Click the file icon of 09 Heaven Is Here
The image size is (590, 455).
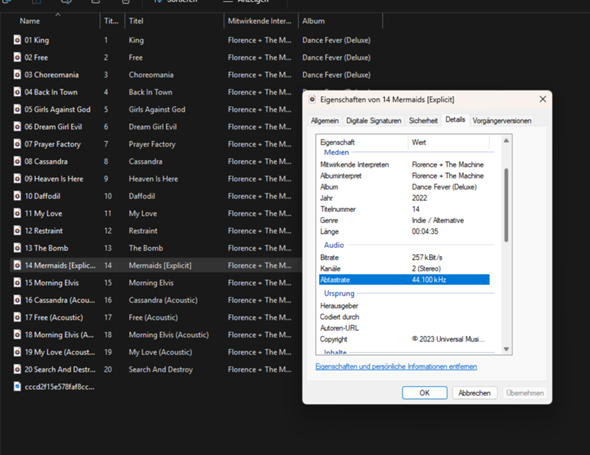click(17, 178)
